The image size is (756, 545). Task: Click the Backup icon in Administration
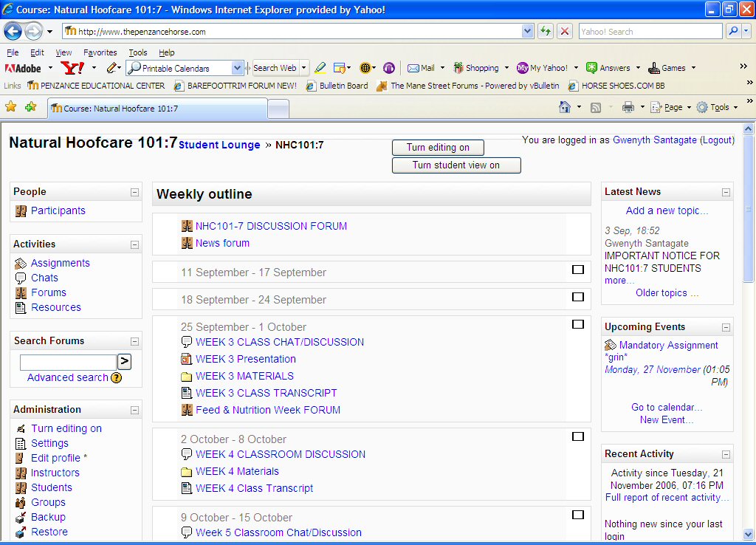[x=21, y=518]
